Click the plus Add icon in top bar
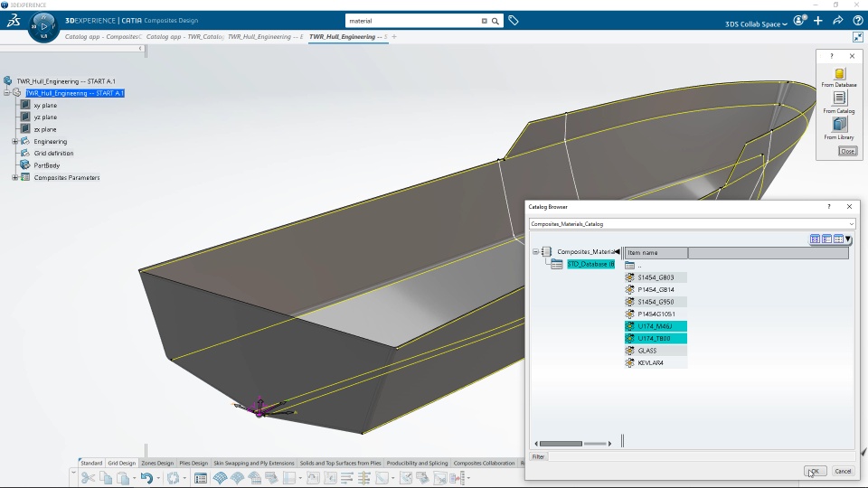 click(x=818, y=21)
